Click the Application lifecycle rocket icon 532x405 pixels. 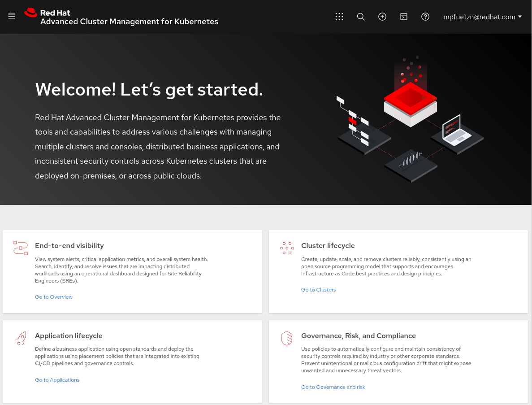(x=21, y=338)
